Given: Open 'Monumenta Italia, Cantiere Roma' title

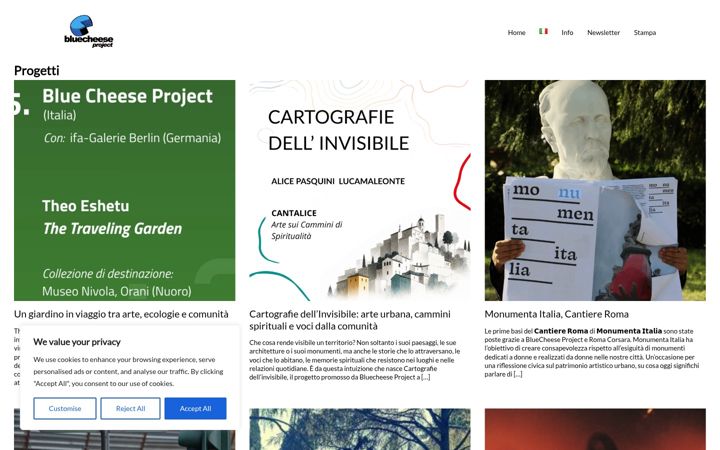Looking at the screenshot, I should coord(557,314).
